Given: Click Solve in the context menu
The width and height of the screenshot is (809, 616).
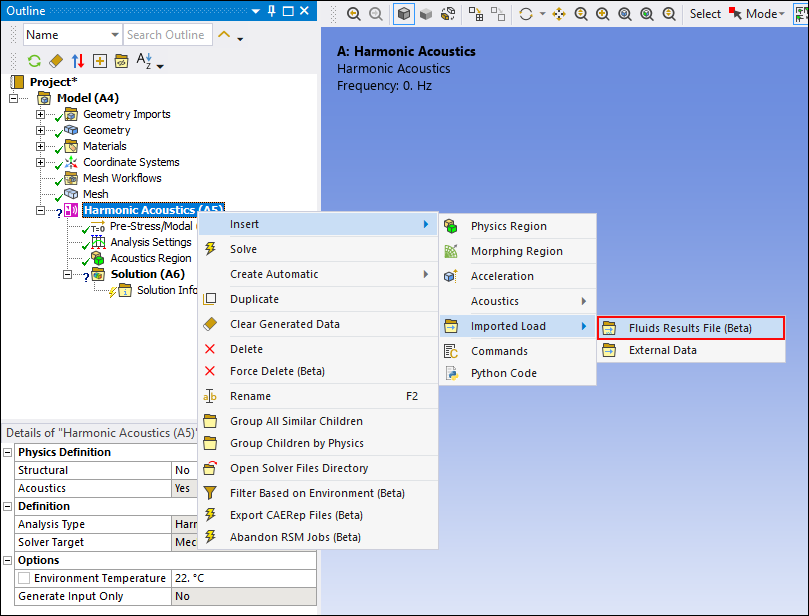Looking at the screenshot, I should click(243, 249).
